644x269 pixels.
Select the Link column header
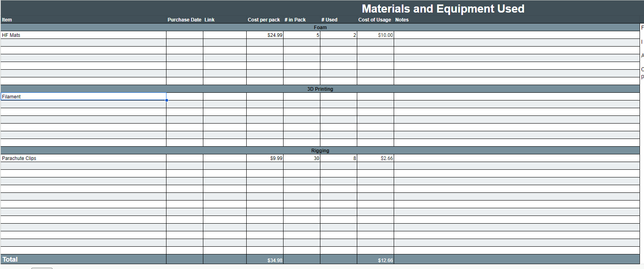coord(209,20)
